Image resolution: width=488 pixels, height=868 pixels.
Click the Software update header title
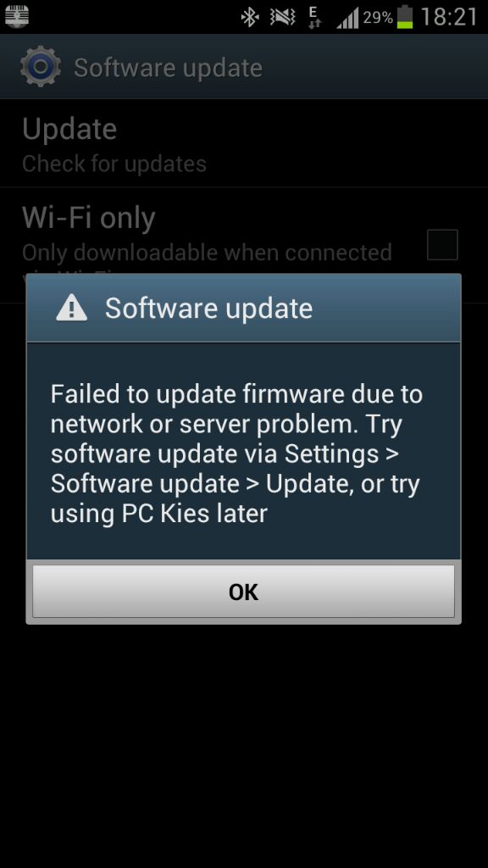169,68
